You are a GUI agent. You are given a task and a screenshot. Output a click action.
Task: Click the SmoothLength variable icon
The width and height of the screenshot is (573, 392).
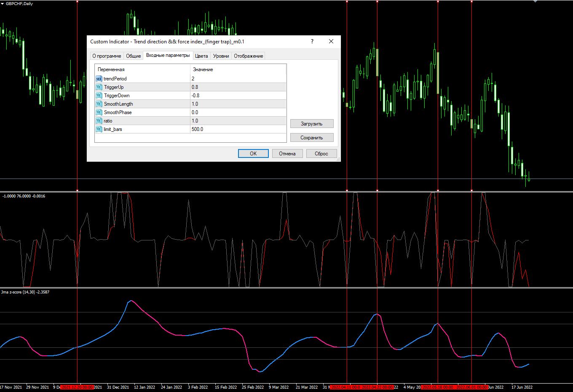point(99,104)
